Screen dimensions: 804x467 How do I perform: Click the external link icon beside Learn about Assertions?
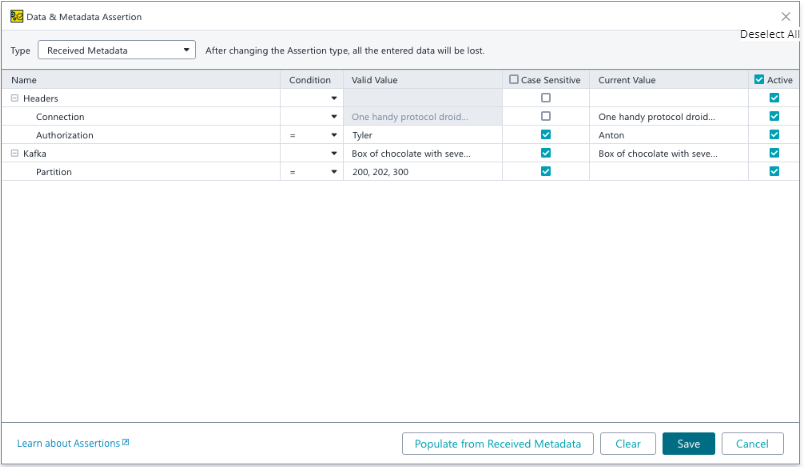(126, 443)
